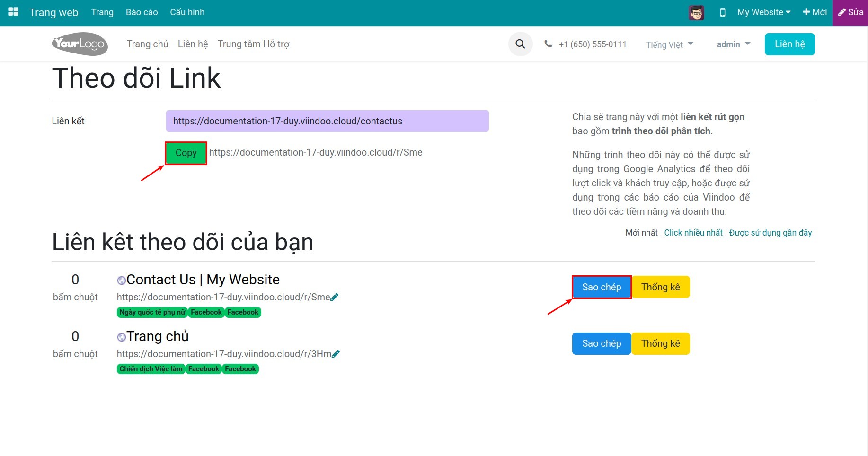Image resolution: width=868 pixels, height=456 pixels.
Task: Open the Cấu hình menu
Action: click(187, 12)
